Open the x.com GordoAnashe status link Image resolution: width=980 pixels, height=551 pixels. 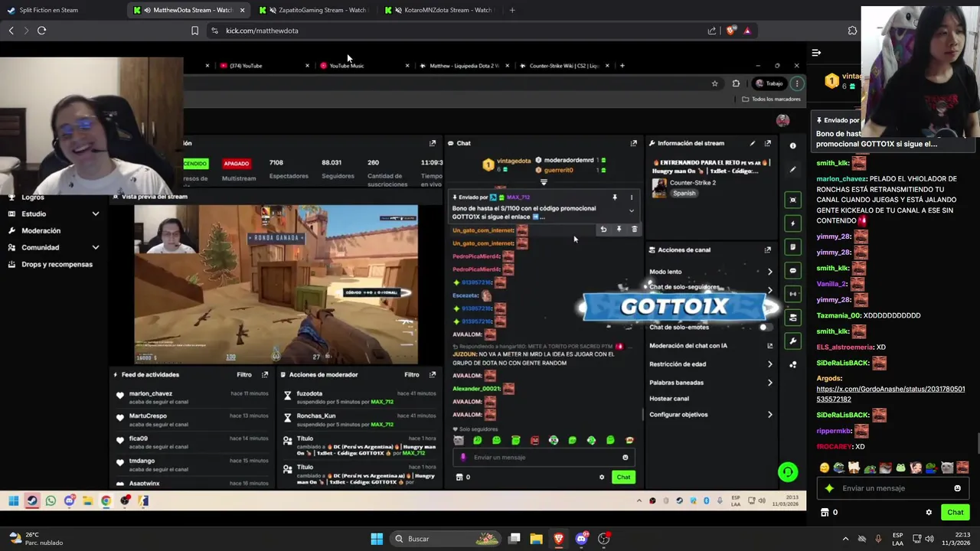pos(890,394)
